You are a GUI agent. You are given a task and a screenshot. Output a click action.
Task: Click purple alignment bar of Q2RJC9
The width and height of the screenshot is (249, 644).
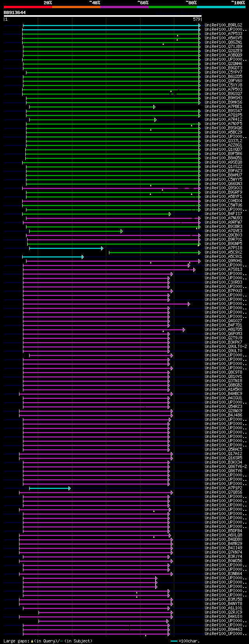[105, 612]
